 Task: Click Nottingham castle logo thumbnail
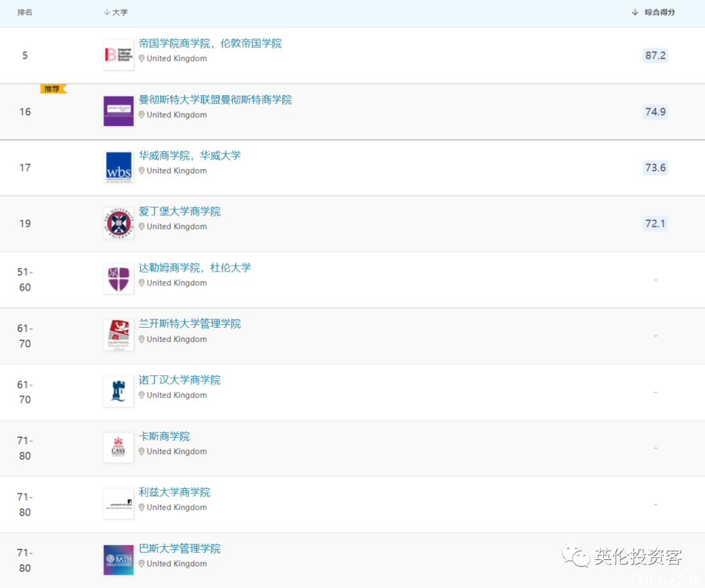119,391
